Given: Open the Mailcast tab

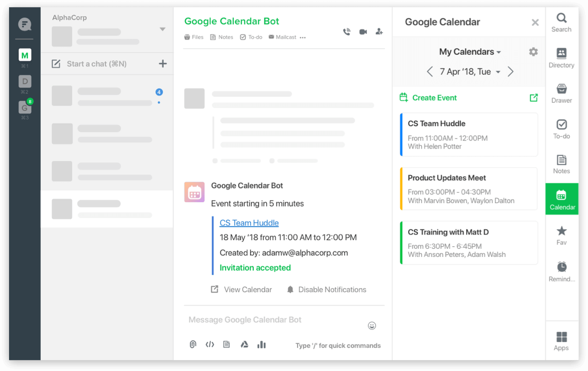Looking at the screenshot, I should [282, 37].
